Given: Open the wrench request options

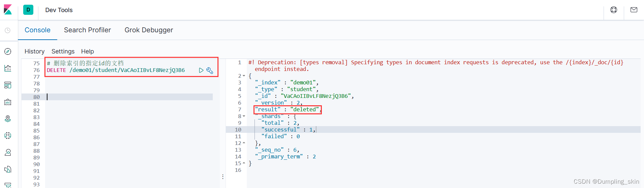Looking at the screenshot, I should click(210, 70).
